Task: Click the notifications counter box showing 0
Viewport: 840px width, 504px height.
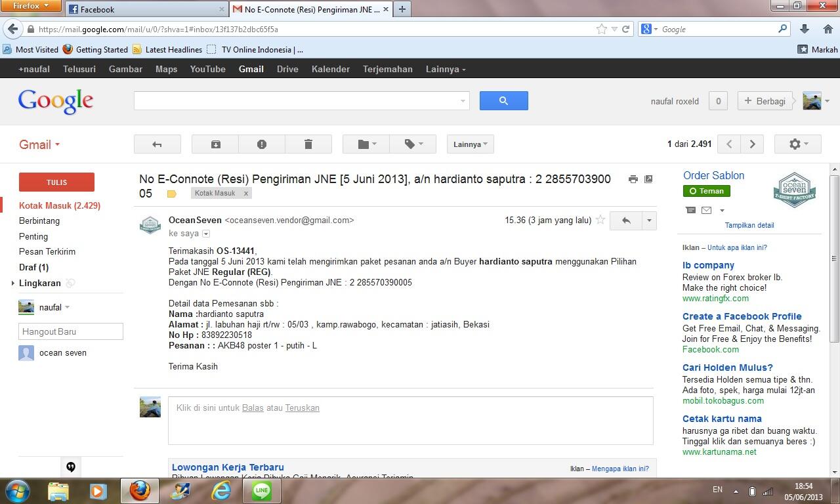Action: pyautogui.click(x=718, y=101)
